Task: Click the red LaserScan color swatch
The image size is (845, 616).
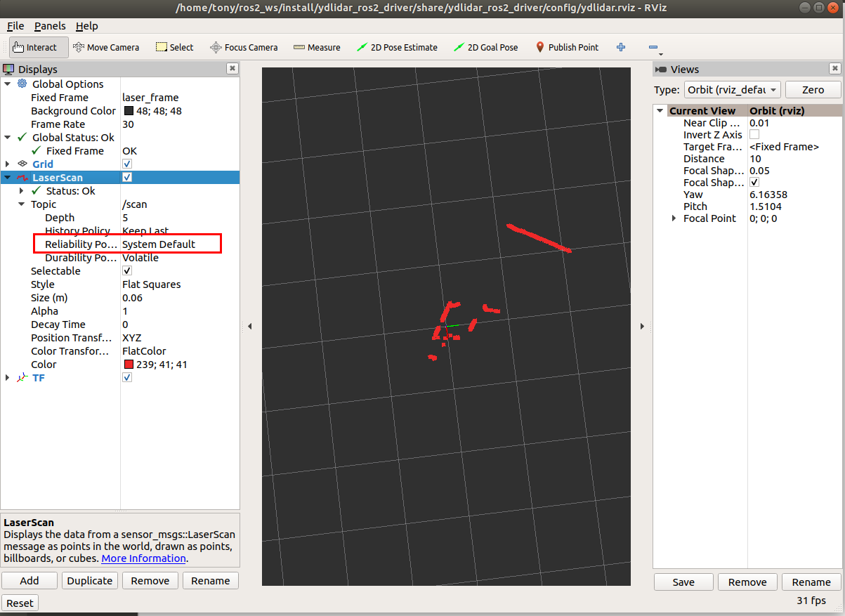Action: [129, 365]
